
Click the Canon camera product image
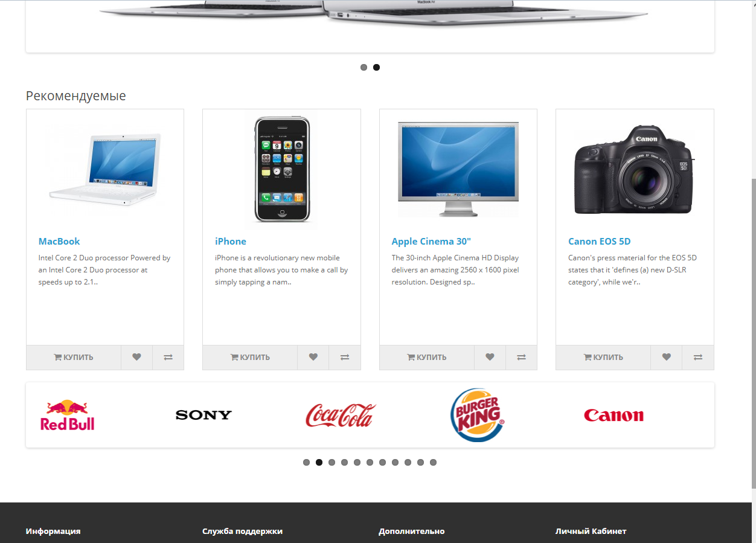point(635,169)
